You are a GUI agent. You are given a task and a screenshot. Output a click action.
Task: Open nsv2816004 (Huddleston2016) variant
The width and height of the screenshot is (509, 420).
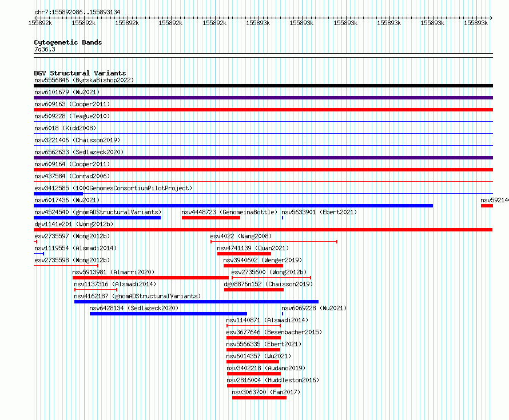pyautogui.click(x=273, y=380)
